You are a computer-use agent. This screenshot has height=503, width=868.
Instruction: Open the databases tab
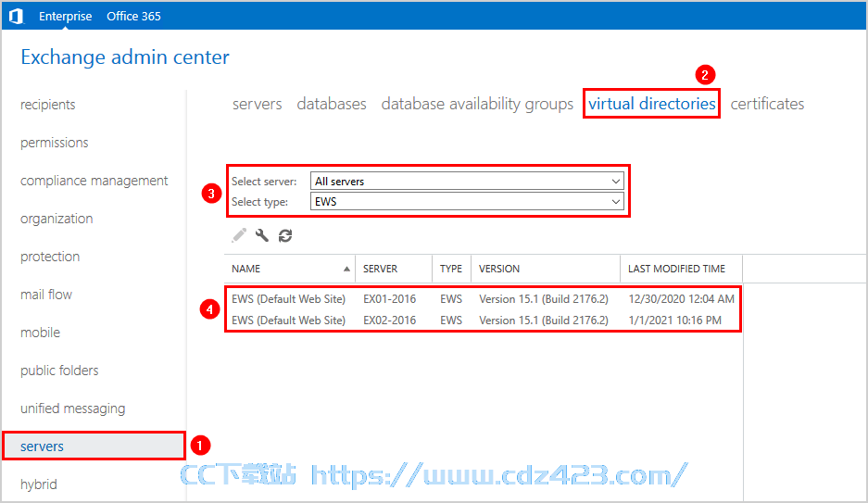point(332,104)
